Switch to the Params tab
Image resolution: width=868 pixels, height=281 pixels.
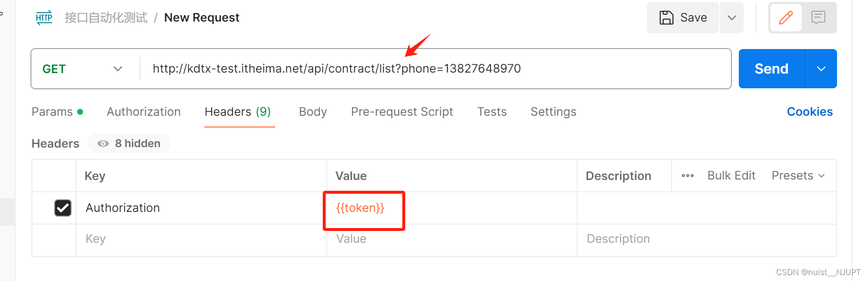click(52, 112)
